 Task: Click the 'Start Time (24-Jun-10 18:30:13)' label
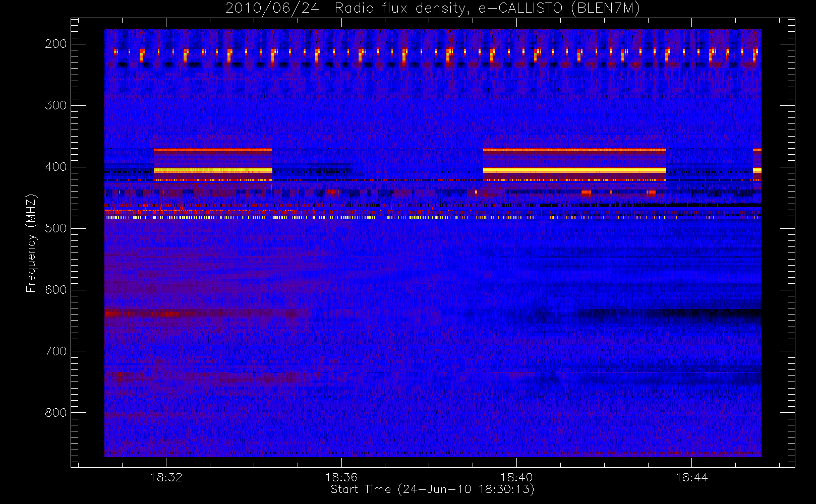pyautogui.click(x=432, y=489)
